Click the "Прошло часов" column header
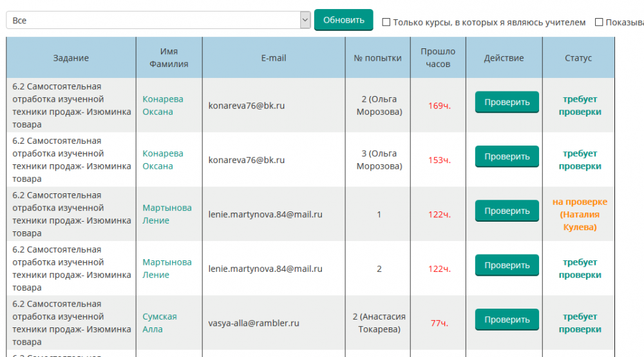The height and width of the screenshot is (357, 644). 438,58
